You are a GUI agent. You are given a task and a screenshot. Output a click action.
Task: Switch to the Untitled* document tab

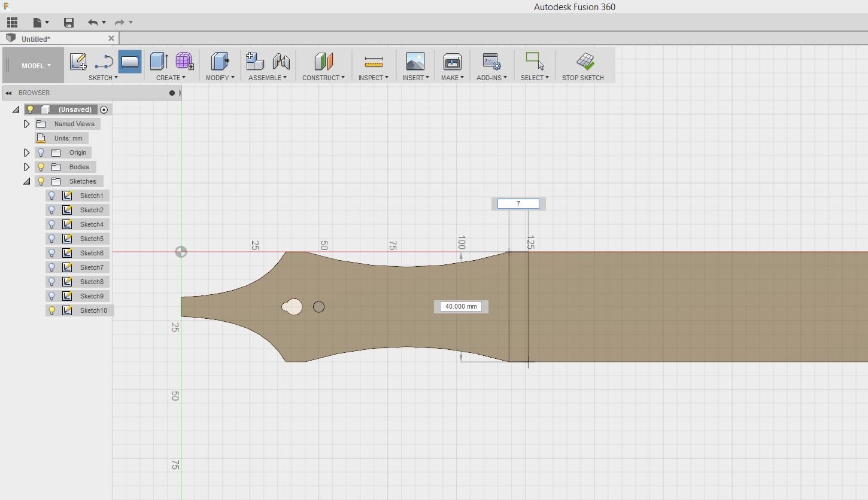(36, 39)
